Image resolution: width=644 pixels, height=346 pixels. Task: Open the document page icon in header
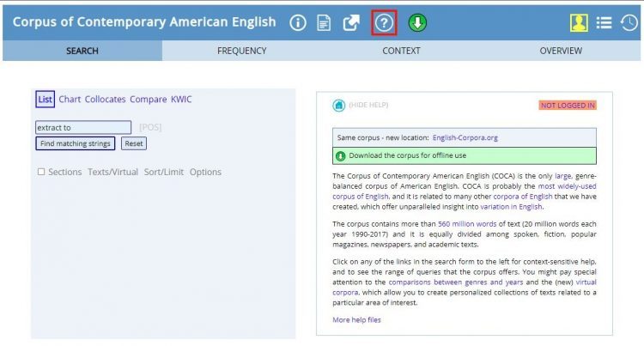[x=324, y=22]
